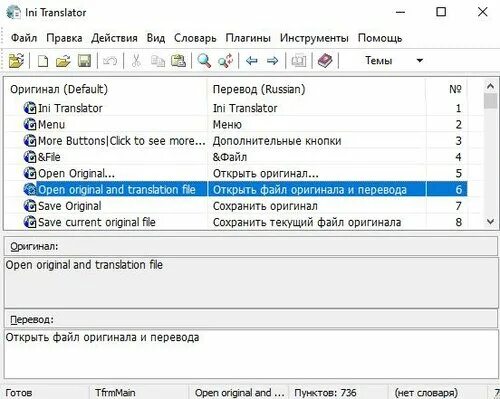Screen dimensions: 500x399
Task: Cut with the scissors icon
Action: tap(136, 61)
